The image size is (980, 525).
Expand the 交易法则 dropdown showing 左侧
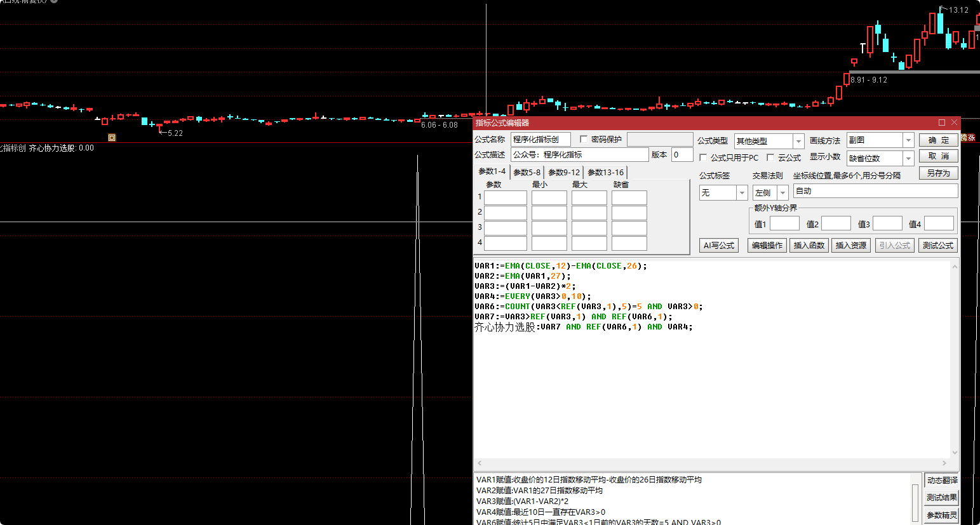[782, 192]
